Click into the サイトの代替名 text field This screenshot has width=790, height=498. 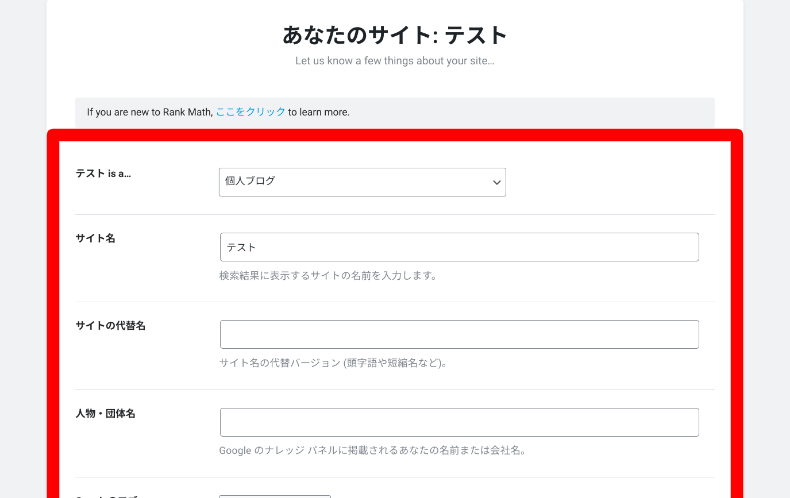click(458, 335)
